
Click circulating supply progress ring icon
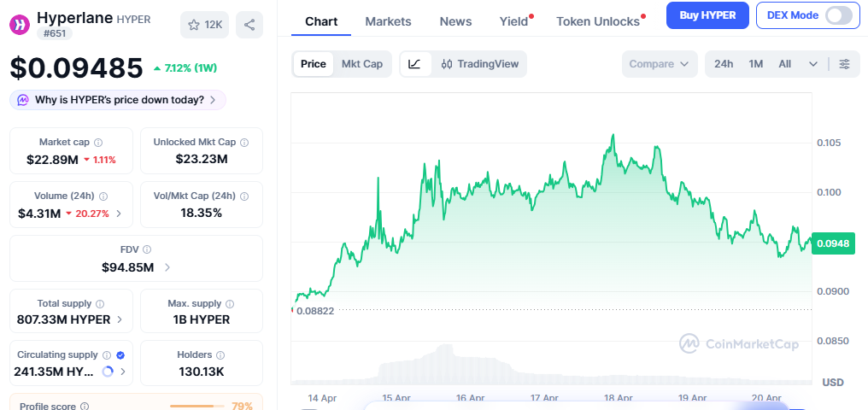coord(108,372)
